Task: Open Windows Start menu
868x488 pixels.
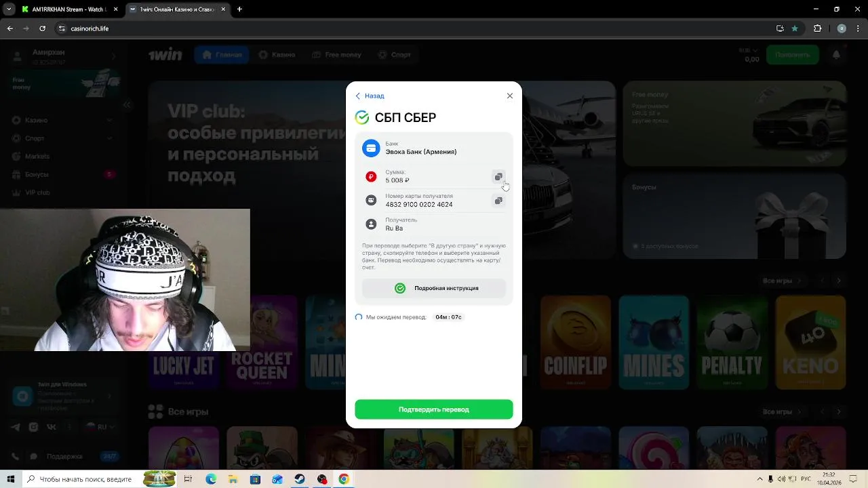Action: click(11, 479)
